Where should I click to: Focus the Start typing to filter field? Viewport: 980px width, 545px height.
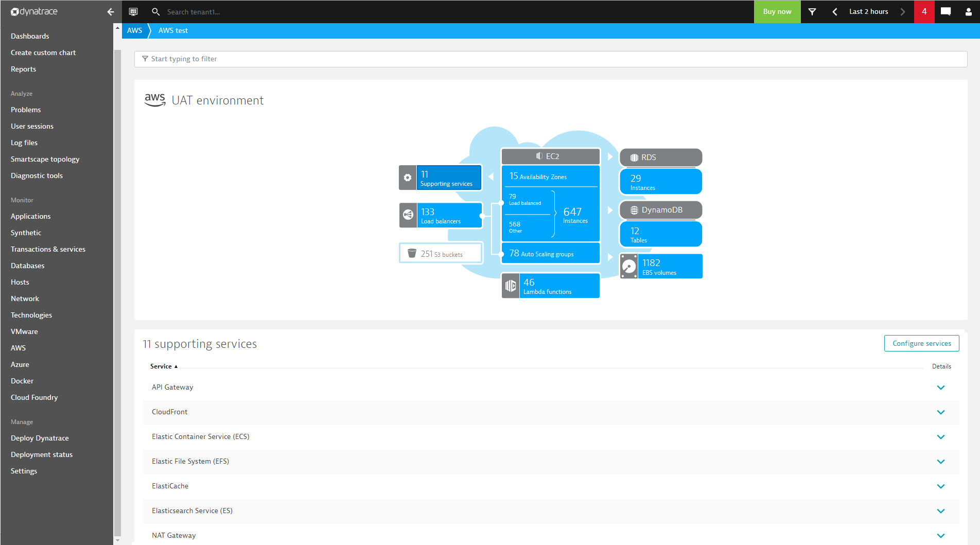(551, 59)
